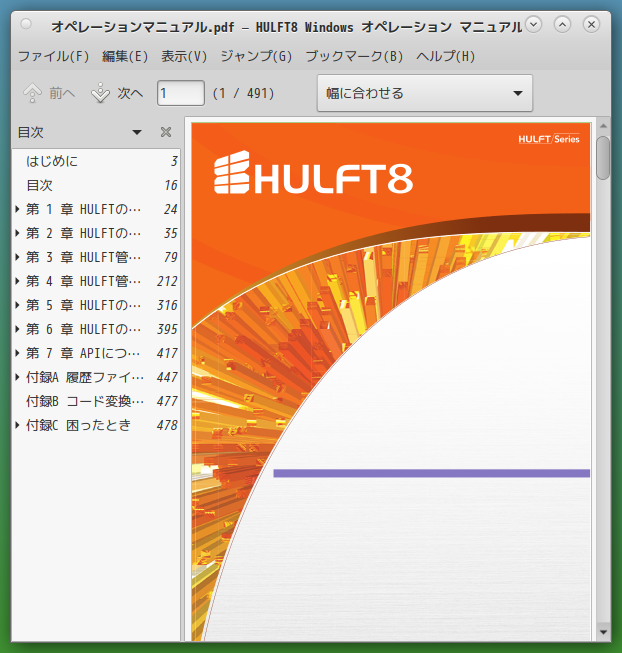Select 第 5 章 HULFTの… entry

pyautogui.click(x=96, y=305)
